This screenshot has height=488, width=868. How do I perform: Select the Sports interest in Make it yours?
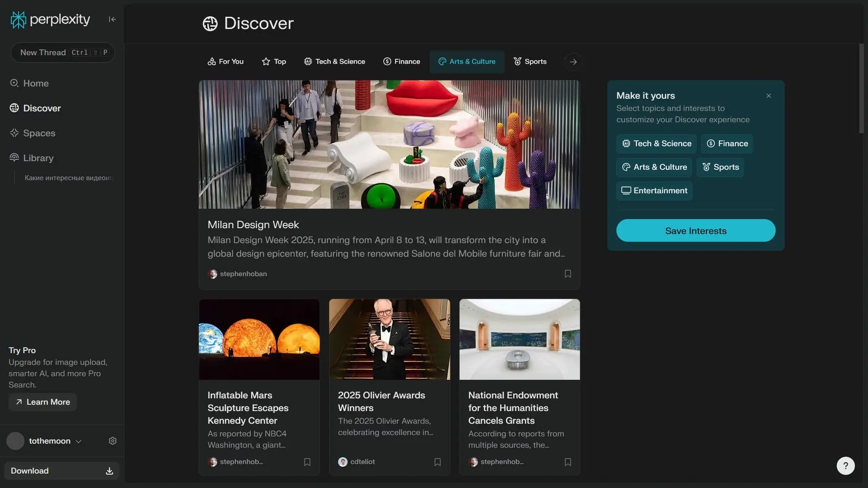click(720, 167)
